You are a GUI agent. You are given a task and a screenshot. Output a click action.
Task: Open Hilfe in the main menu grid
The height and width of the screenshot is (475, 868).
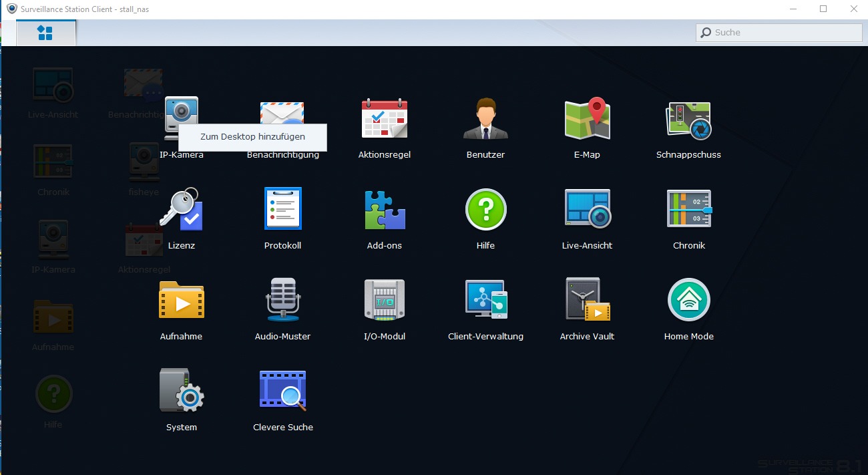[485, 209]
